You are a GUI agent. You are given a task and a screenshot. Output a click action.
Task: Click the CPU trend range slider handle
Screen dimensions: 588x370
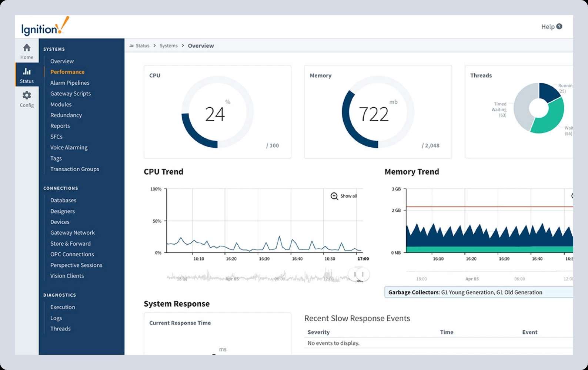pos(359,275)
